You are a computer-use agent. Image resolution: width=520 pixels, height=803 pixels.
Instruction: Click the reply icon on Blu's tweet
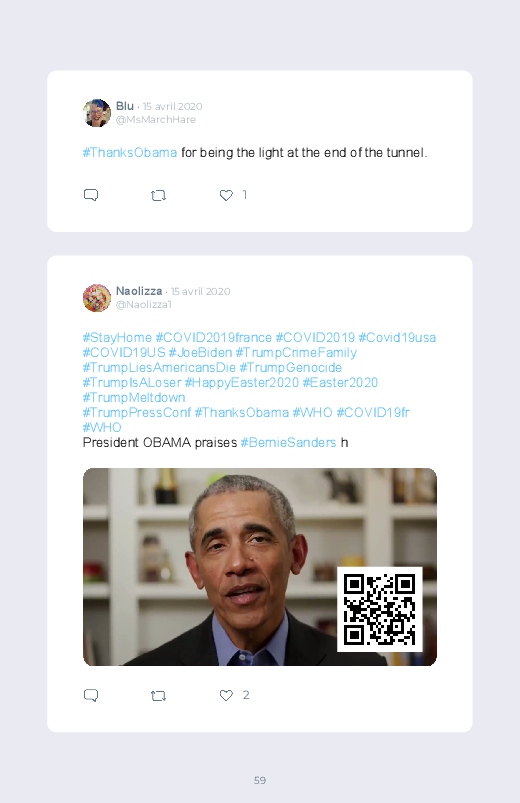pyautogui.click(x=91, y=195)
